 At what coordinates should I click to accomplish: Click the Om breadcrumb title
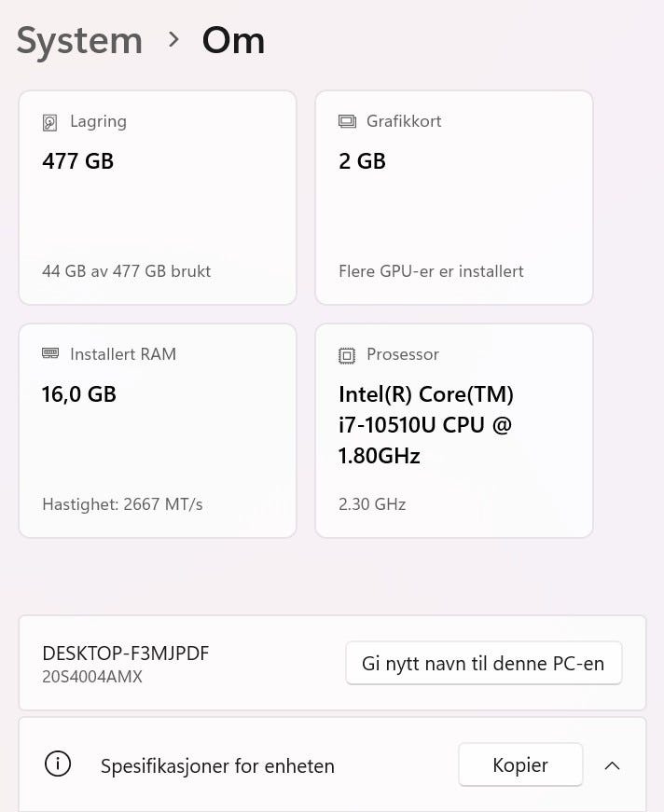click(233, 40)
